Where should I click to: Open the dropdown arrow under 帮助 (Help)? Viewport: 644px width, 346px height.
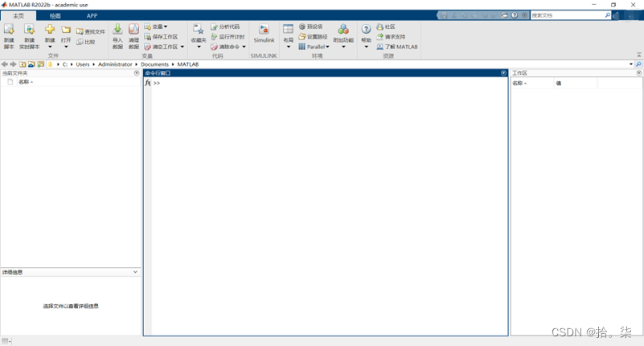(x=366, y=47)
